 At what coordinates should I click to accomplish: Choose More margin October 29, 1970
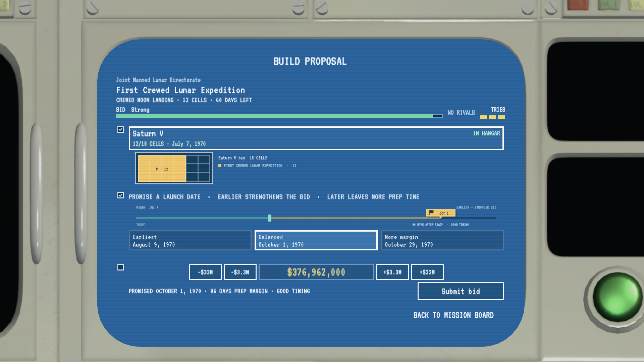click(442, 240)
